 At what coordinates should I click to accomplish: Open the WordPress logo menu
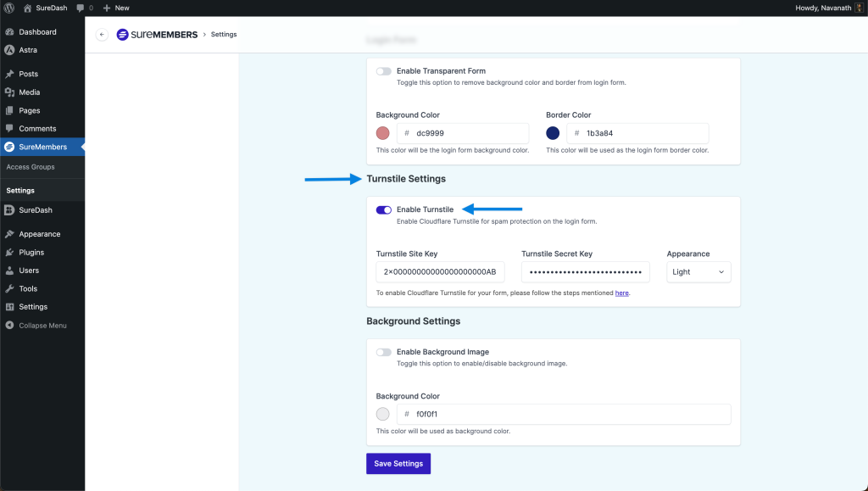pyautogui.click(x=8, y=8)
